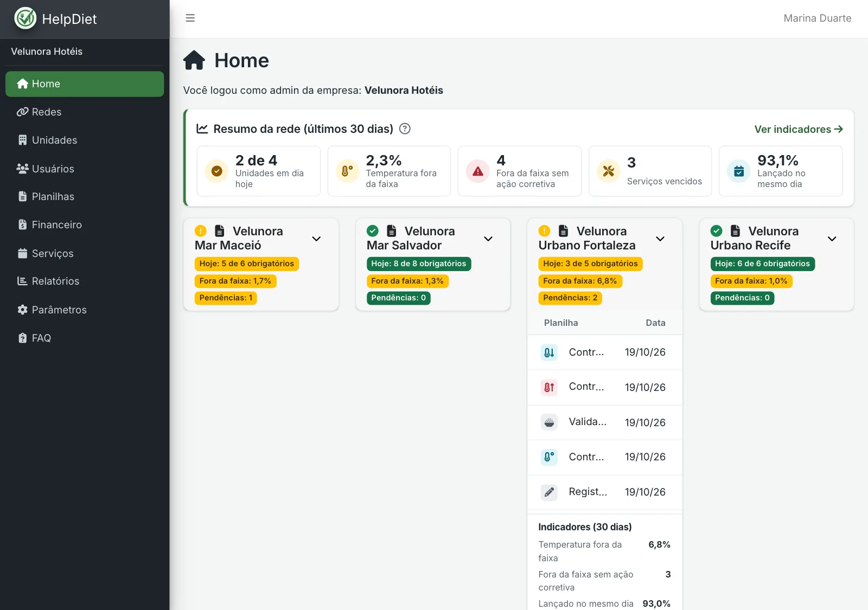Open Unidades in the sidebar
Image resolution: width=868 pixels, height=610 pixels.
[x=85, y=140]
